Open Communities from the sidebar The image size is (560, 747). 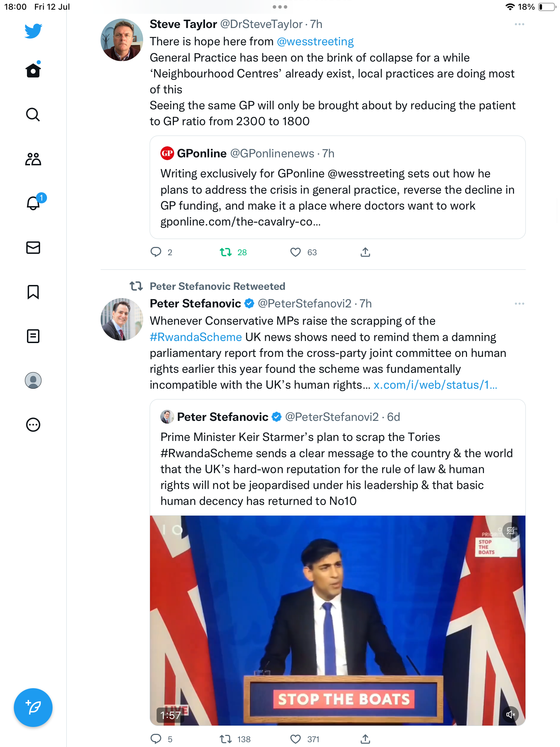pyautogui.click(x=33, y=159)
